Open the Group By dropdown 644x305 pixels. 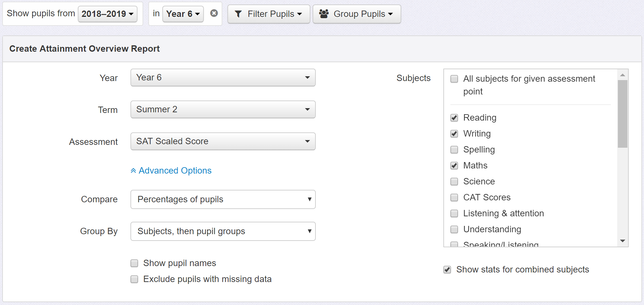pyautogui.click(x=223, y=231)
